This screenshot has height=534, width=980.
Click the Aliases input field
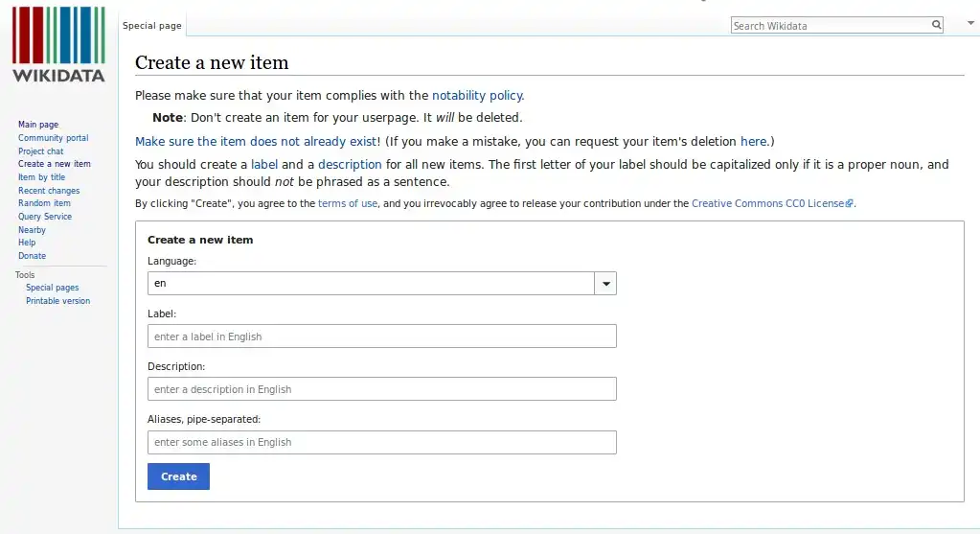click(x=382, y=442)
